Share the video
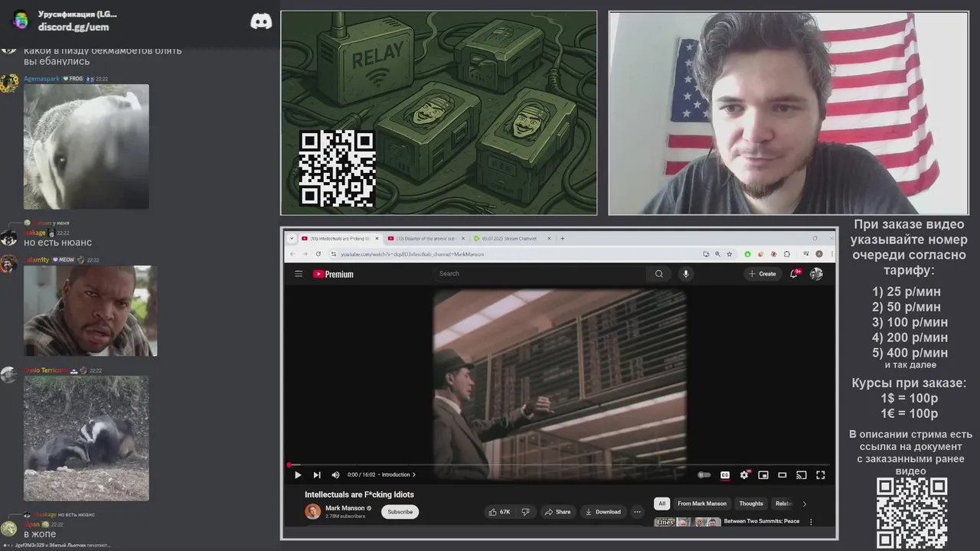 (x=558, y=512)
